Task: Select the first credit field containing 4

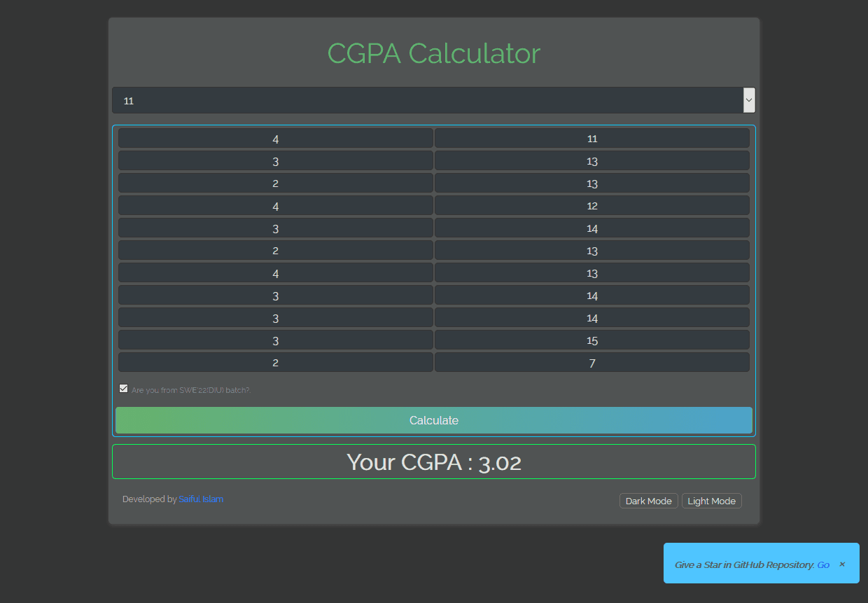Action: point(275,138)
